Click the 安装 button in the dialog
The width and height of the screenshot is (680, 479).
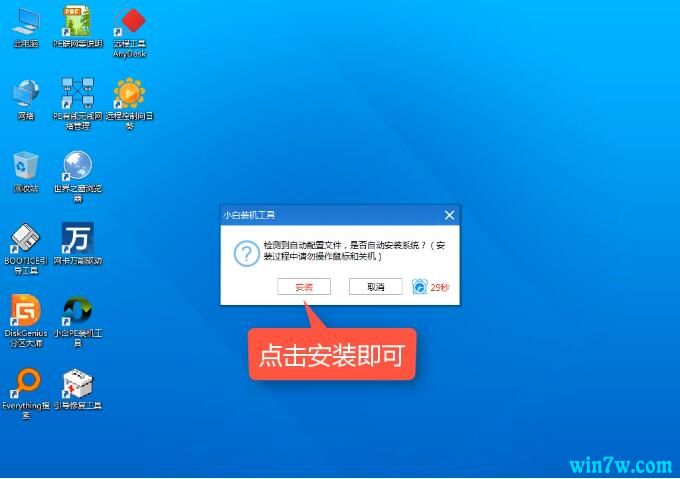click(304, 287)
